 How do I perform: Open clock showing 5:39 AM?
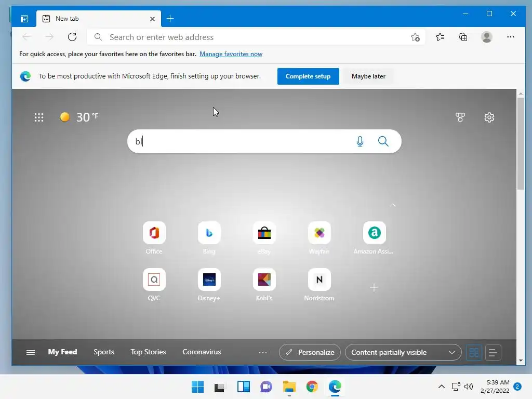[495, 387]
